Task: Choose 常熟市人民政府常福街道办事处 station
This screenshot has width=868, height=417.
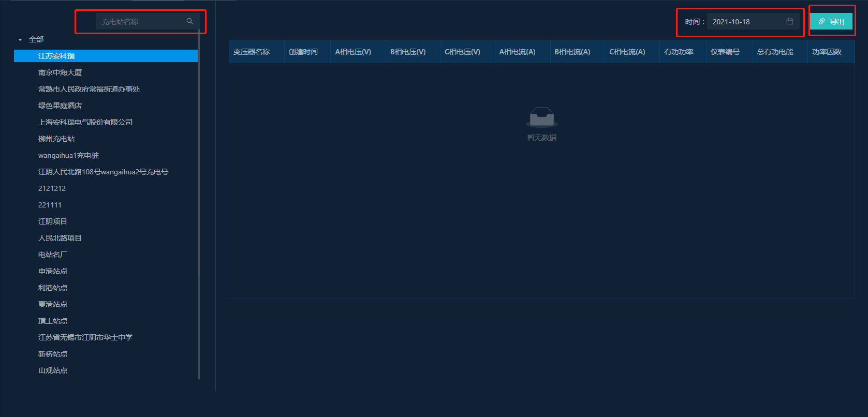Action: click(89, 89)
